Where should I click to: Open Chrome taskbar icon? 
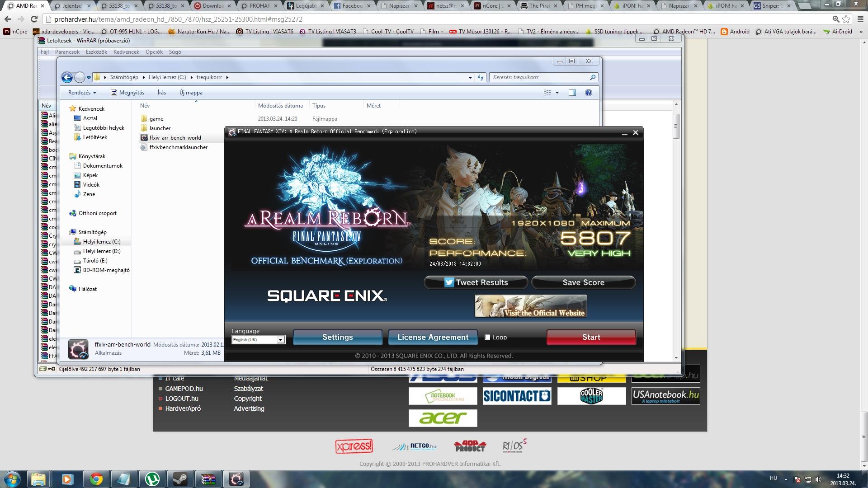tap(96, 479)
